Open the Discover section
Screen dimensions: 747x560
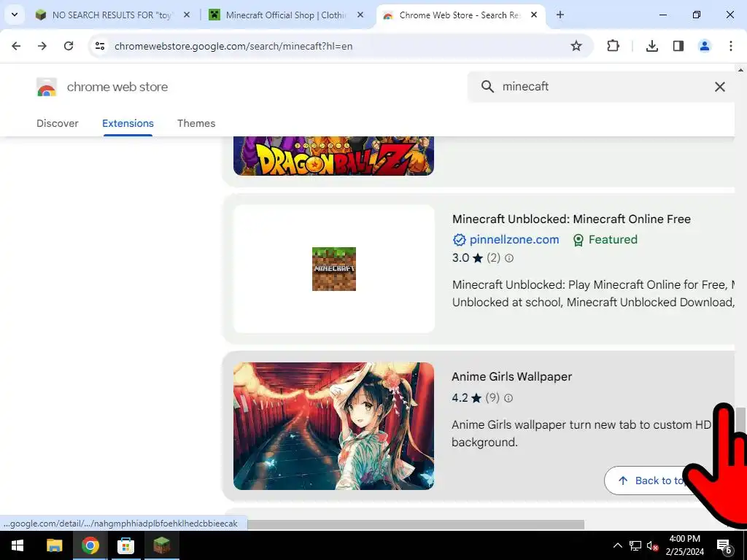tap(57, 122)
